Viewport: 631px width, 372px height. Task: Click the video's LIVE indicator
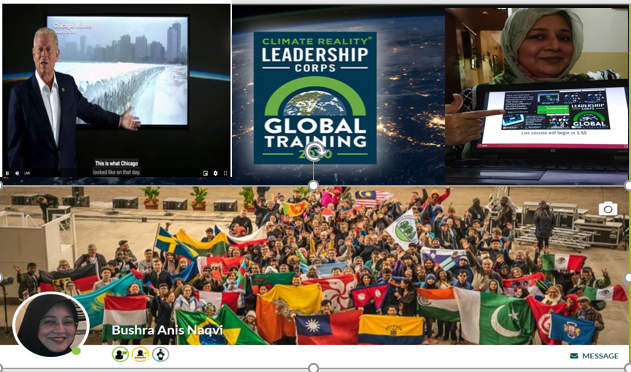(27, 173)
